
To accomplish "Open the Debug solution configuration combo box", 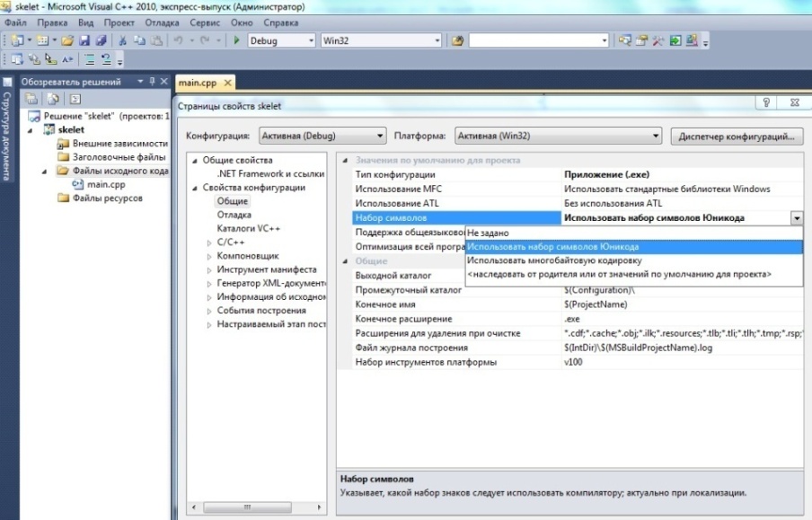I will (281, 40).
